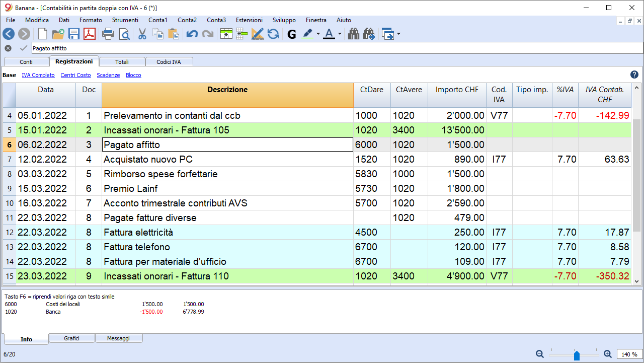Screen dimensions: 644x363
Task: Recalculate with the blue refresh arrows icon
Action: 273,34
